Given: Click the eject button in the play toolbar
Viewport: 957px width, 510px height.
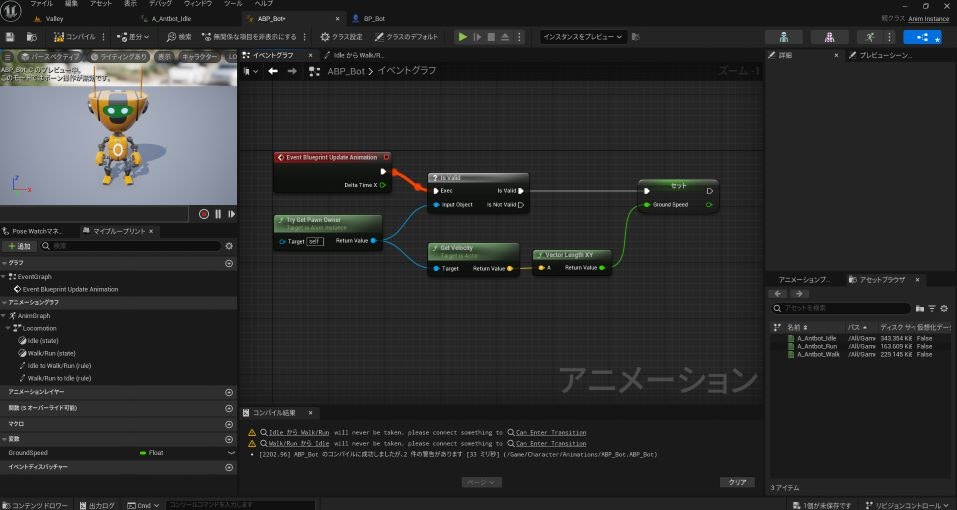Looking at the screenshot, I should pos(505,37).
